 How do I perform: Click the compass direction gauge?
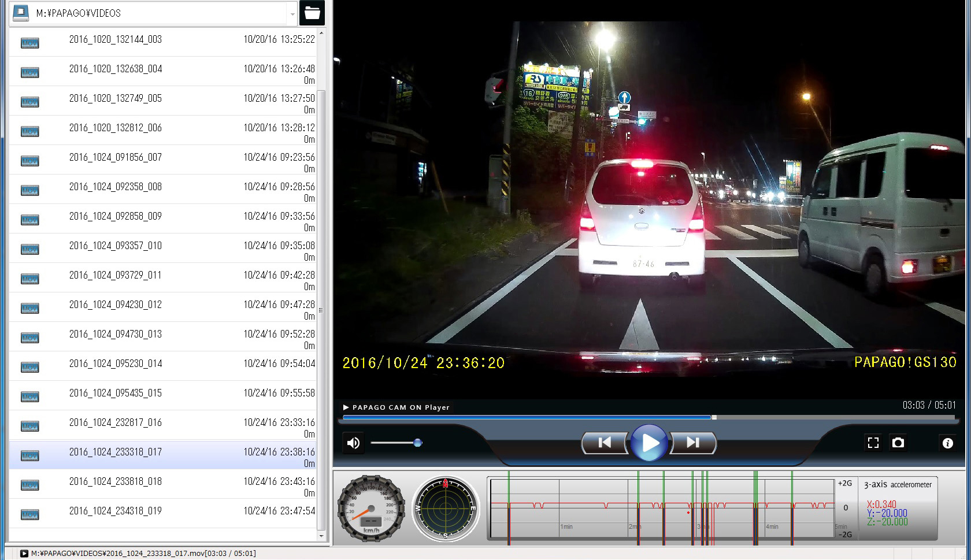446,509
